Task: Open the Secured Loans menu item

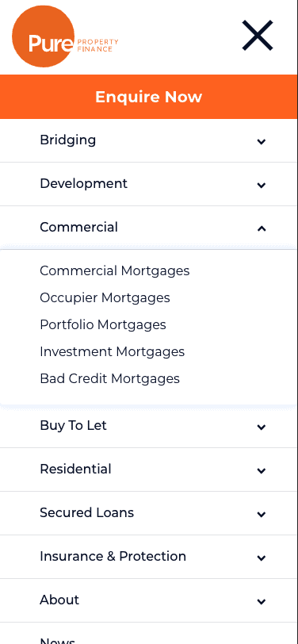Action: 86,512
